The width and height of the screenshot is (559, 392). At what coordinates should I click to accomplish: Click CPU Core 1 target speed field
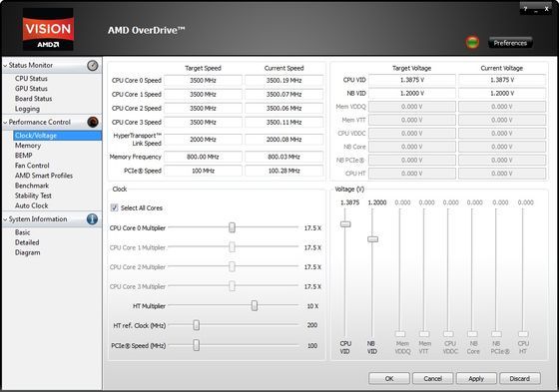pos(203,95)
